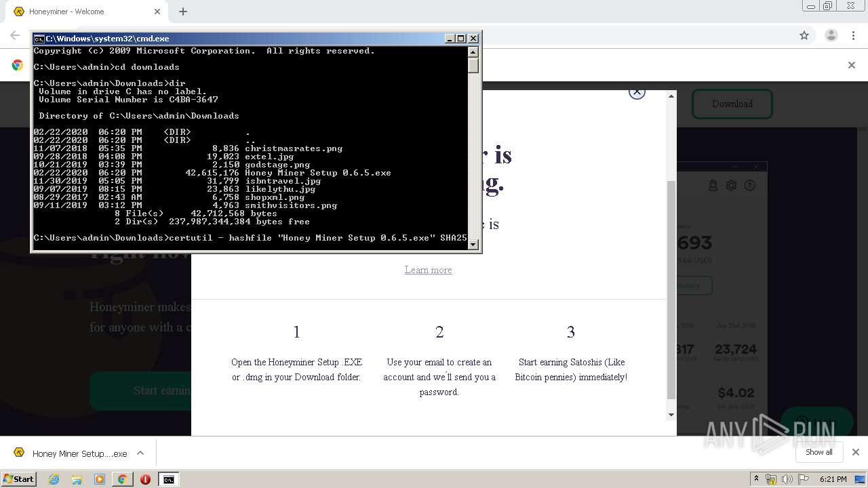This screenshot has height=488, width=868.
Task: Open Chrome profile avatar icon
Action: (831, 35)
